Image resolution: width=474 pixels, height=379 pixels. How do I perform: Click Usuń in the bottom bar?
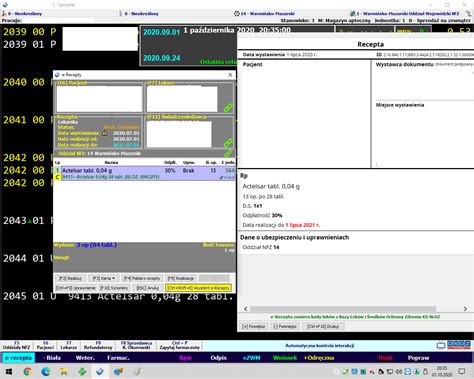(385, 358)
